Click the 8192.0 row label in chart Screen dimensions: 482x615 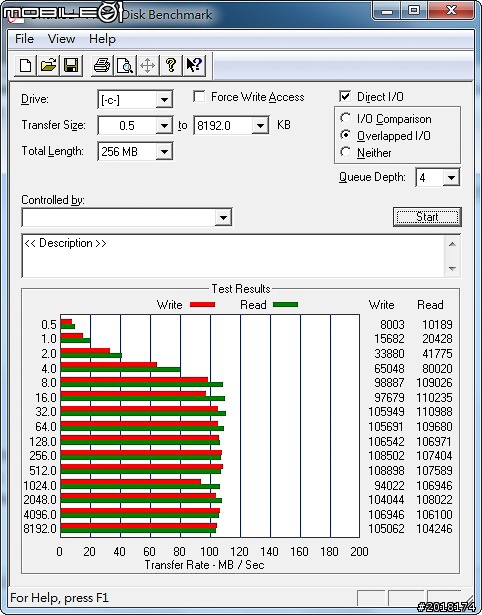click(40, 529)
